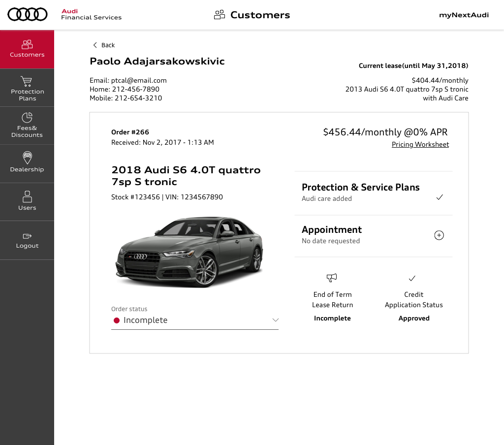Open Protection & Service Plans row
This screenshot has width=504, height=445.
pos(374,193)
